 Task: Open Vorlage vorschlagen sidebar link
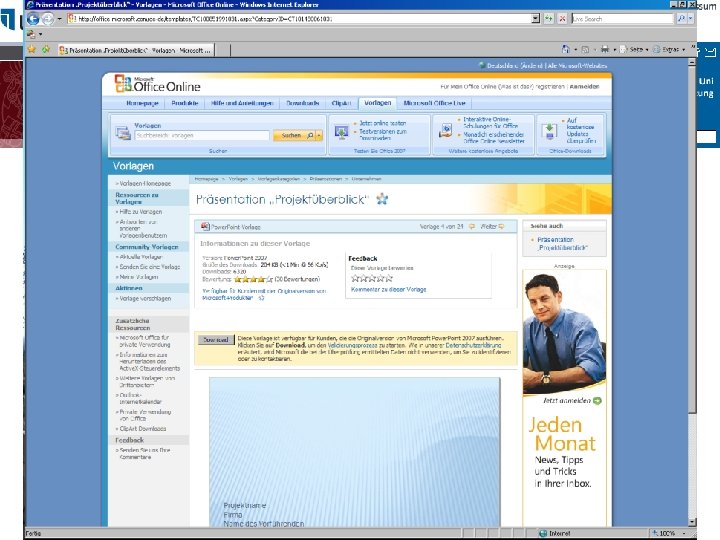145,298
